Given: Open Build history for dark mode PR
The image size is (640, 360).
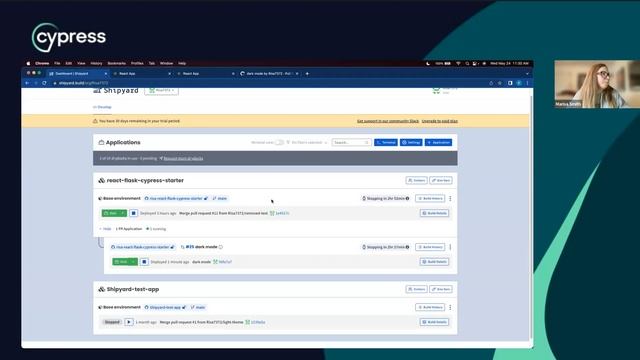Looking at the screenshot, I should pos(430,247).
